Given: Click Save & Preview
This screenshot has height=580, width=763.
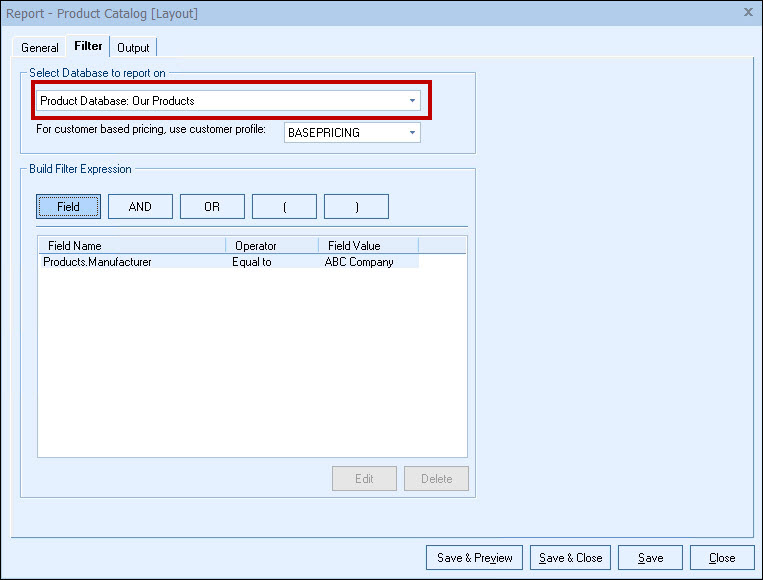Looking at the screenshot, I should pos(475,558).
